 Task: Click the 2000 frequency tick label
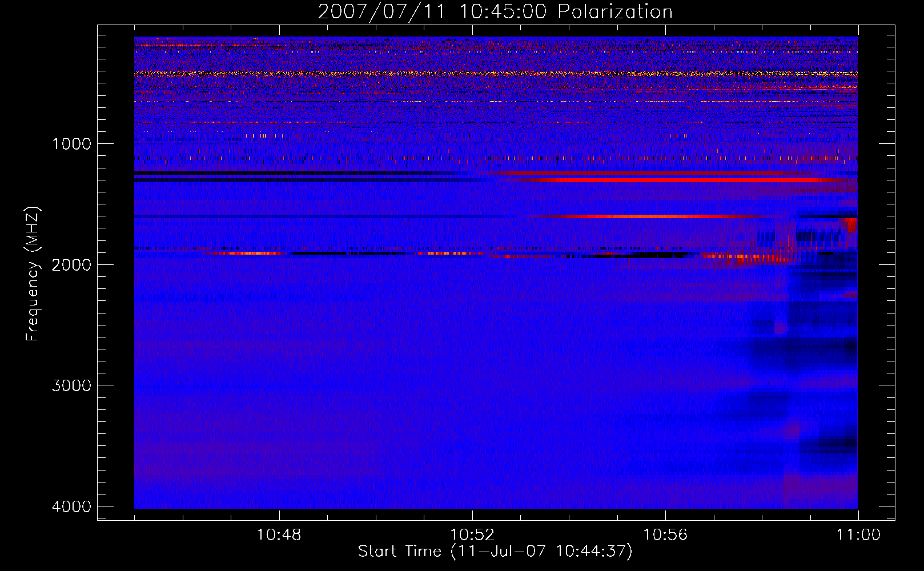pyautogui.click(x=71, y=265)
